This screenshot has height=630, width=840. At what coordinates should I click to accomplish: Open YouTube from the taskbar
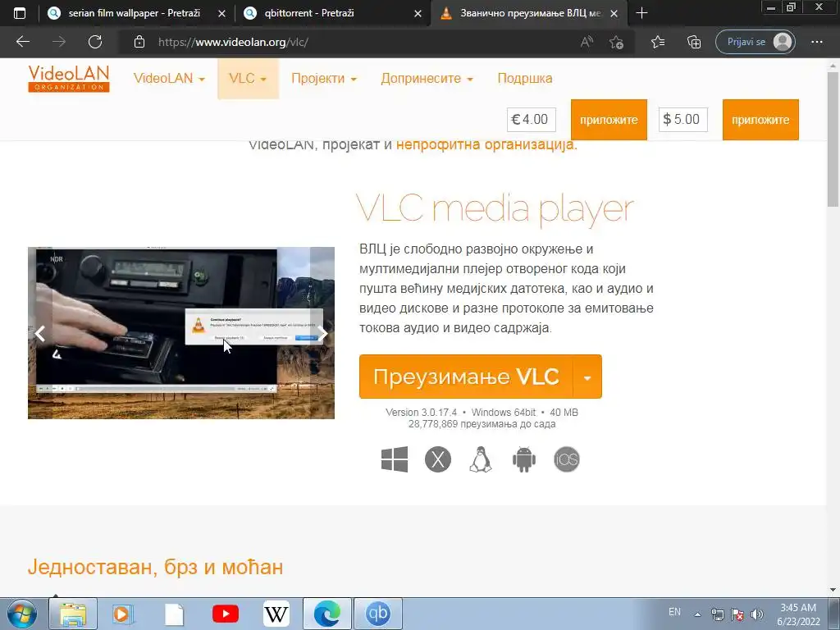point(226,614)
